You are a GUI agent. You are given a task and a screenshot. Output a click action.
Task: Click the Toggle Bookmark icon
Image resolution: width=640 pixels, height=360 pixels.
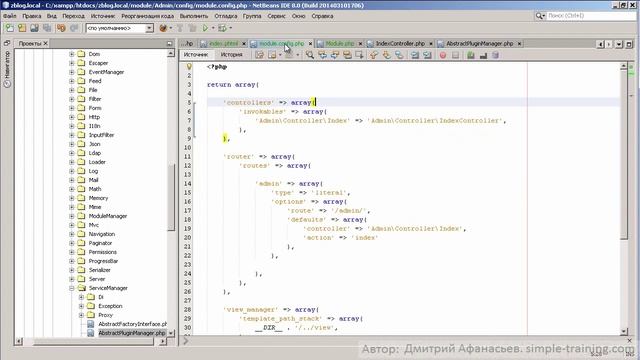pyautogui.click(x=399, y=55)
